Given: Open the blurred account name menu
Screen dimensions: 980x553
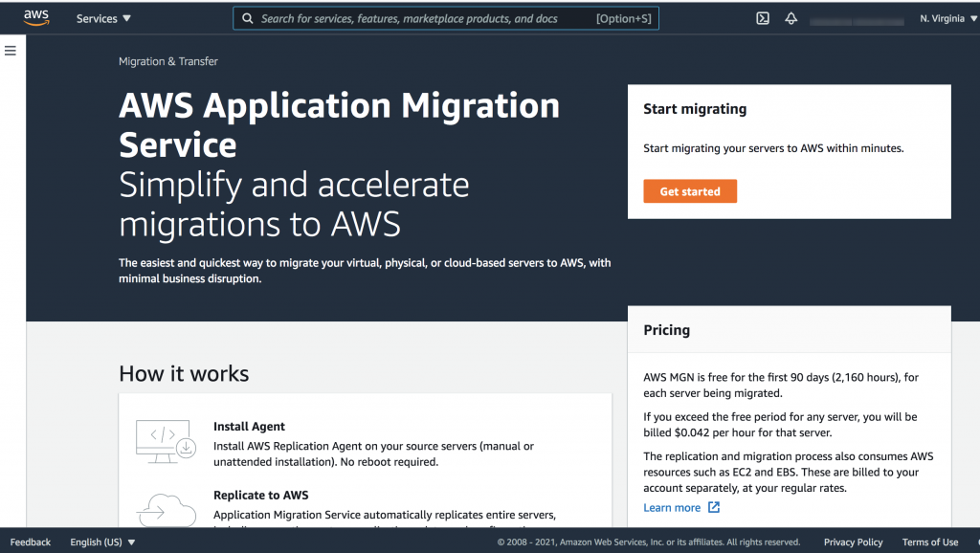Looking at the screenshot, I should click(x=855, y=18).
